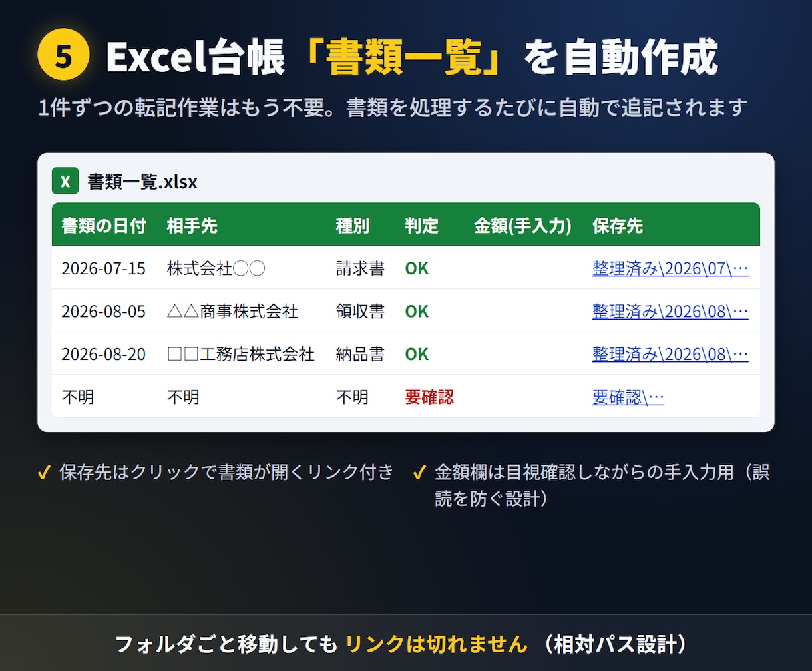Select the □□工務店株式会社 cell

(x=240, y=354)
